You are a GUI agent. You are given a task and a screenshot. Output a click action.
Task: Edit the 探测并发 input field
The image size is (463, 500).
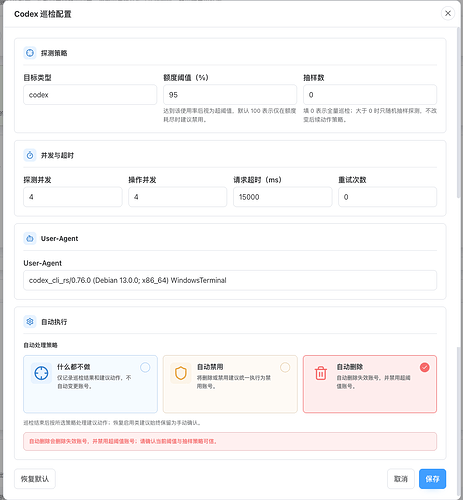point(73,197)
